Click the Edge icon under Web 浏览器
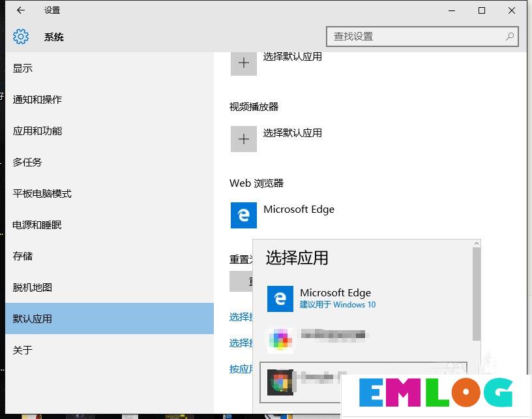 click(244, 215)
